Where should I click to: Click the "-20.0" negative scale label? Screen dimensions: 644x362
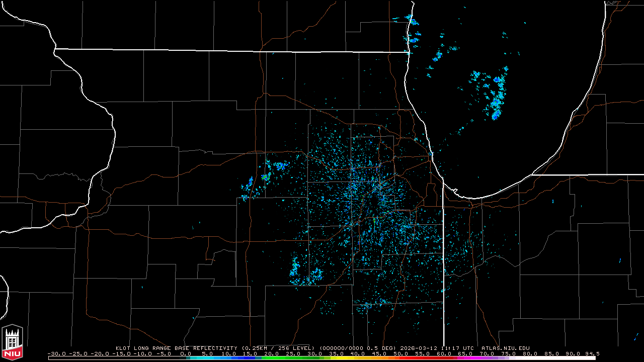100,353
